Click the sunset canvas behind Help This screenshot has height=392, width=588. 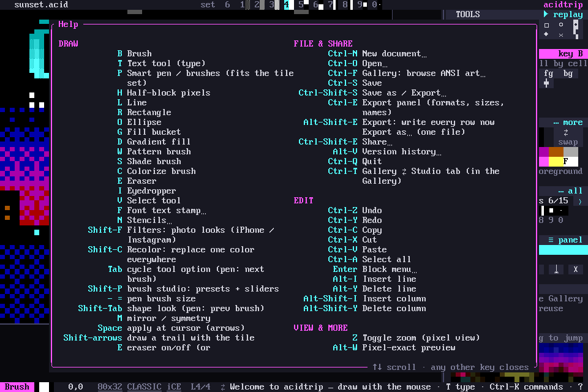[x=24, y=171]
